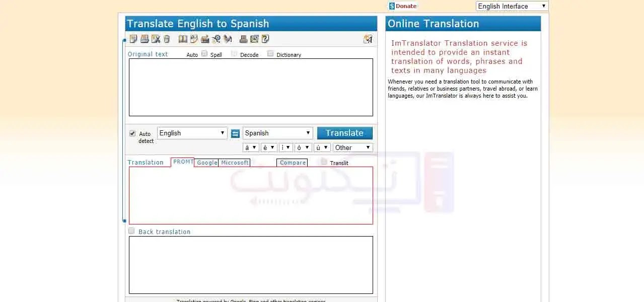This screenshot has height=302, width=644.
Task: Open the Other characters dropdown
Action: 353,147
